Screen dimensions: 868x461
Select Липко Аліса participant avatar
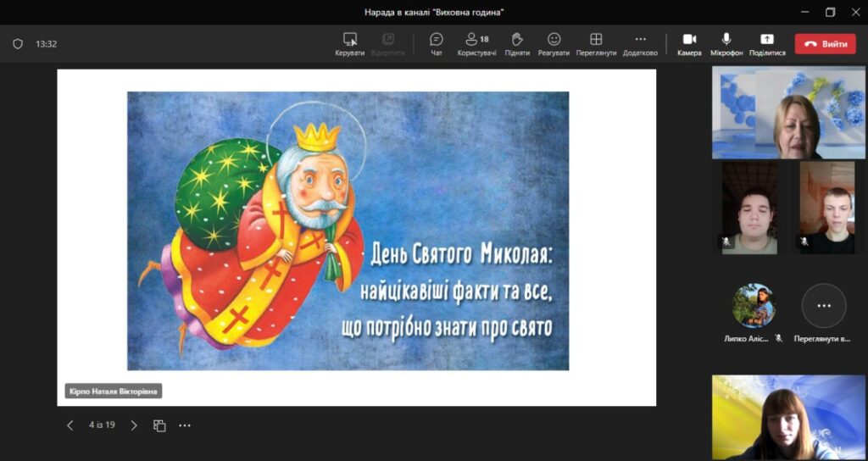753,306
